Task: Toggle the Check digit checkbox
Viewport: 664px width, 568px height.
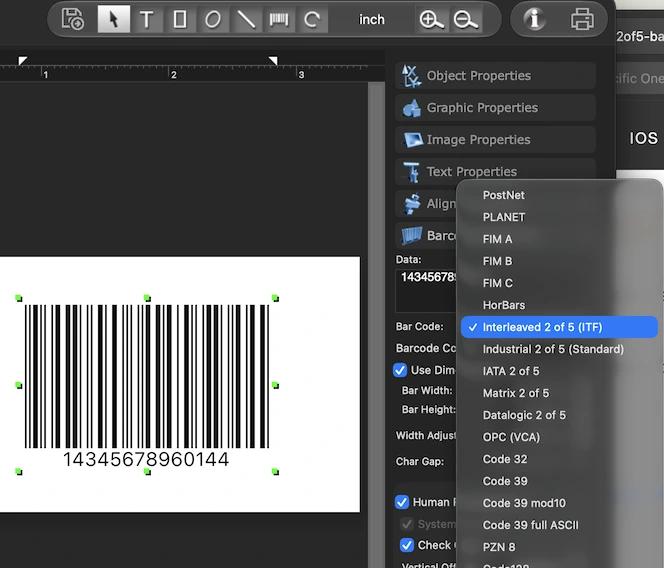Action: (x=407, y=545)
